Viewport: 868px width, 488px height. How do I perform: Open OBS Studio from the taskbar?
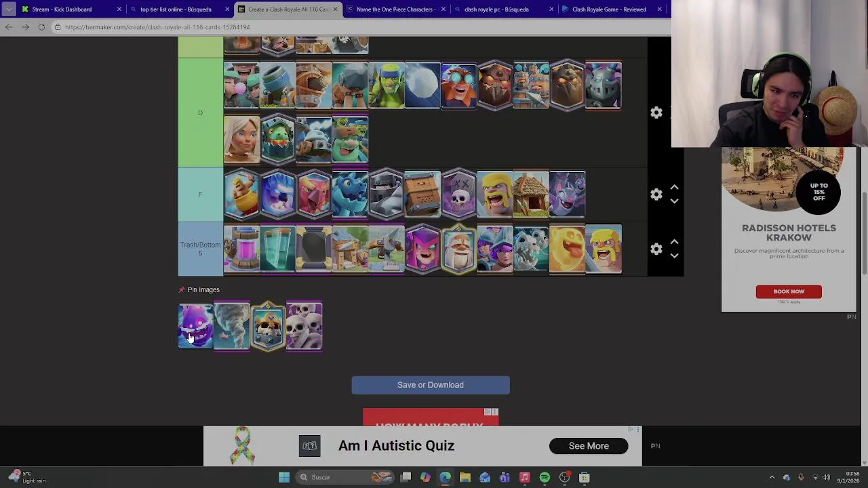click(564, 477)
